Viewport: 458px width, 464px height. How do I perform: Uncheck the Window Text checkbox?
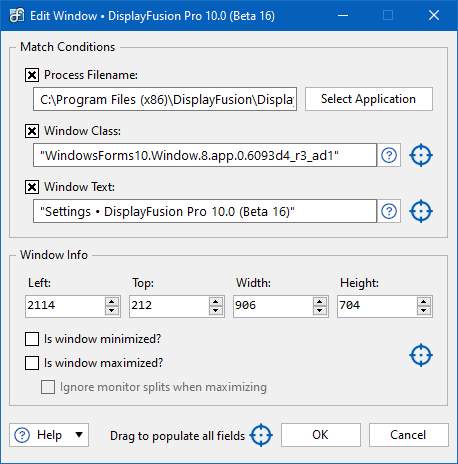pos(32,187)
